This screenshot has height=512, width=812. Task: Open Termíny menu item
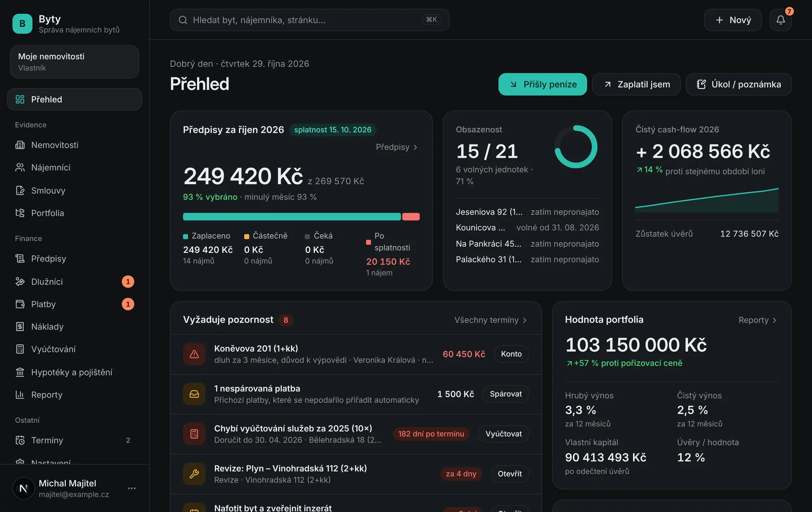pos(75,440)
